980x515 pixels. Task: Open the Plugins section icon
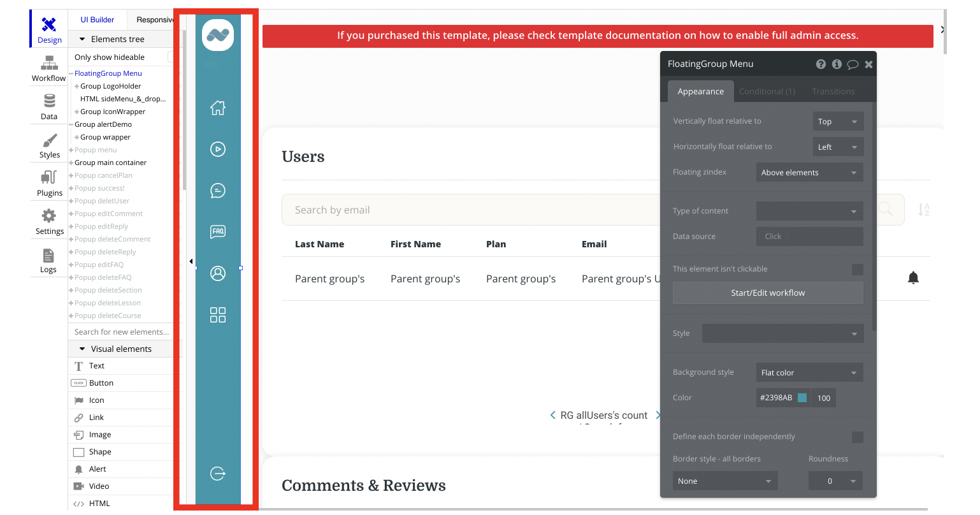tap(49, 178)
